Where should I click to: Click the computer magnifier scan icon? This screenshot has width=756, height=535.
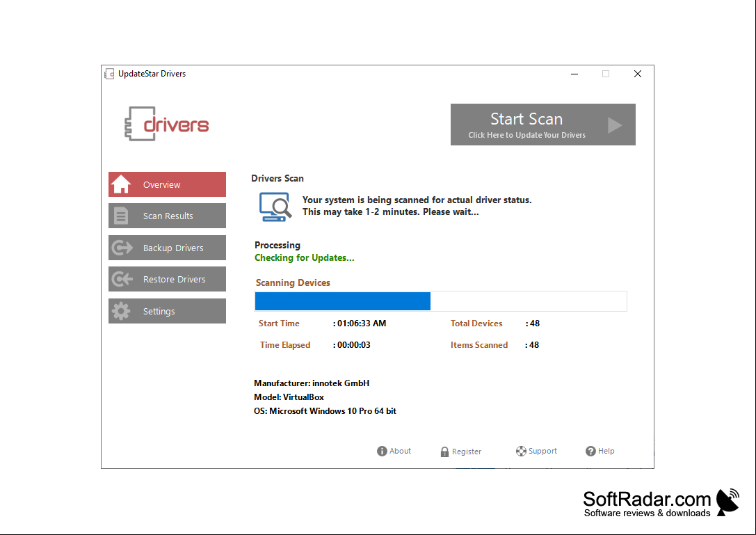click(275, 207)
